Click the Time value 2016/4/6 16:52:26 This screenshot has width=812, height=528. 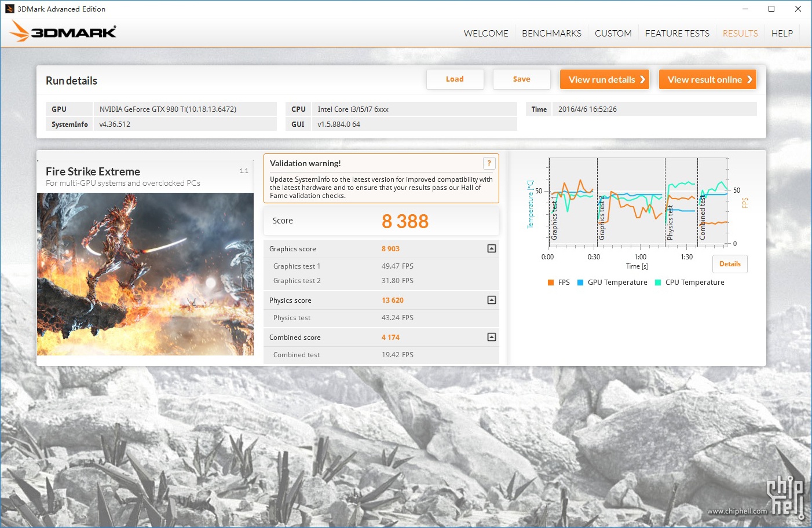coord(587,109)
